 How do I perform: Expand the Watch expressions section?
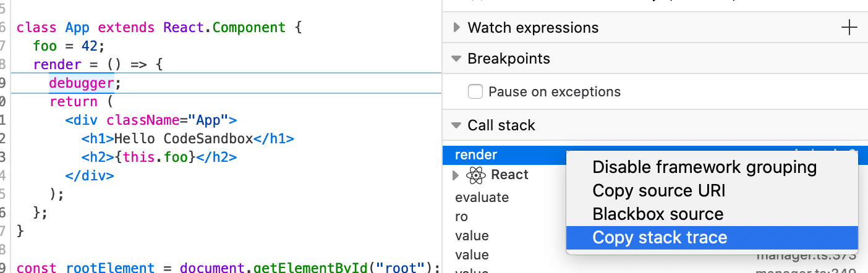click(457, 28)
